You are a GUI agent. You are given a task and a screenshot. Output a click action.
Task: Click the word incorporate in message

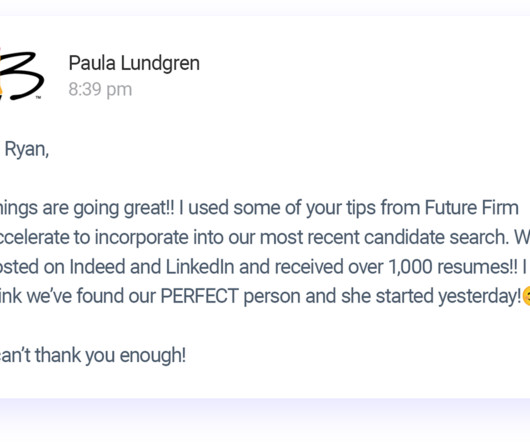point(141,237)
